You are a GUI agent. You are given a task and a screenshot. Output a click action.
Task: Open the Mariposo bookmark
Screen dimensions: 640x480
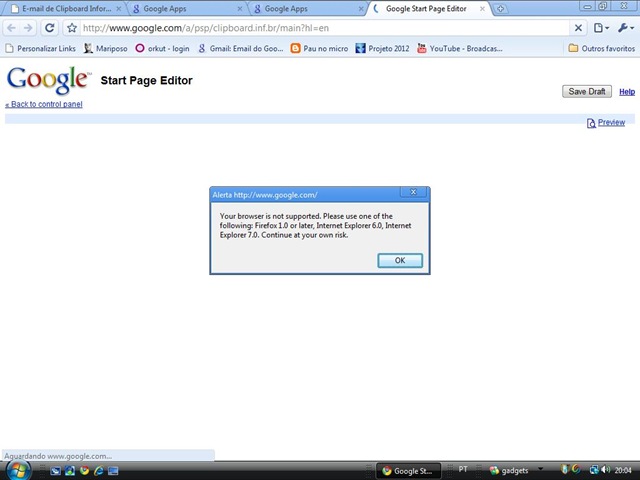[x=105, y=49]
